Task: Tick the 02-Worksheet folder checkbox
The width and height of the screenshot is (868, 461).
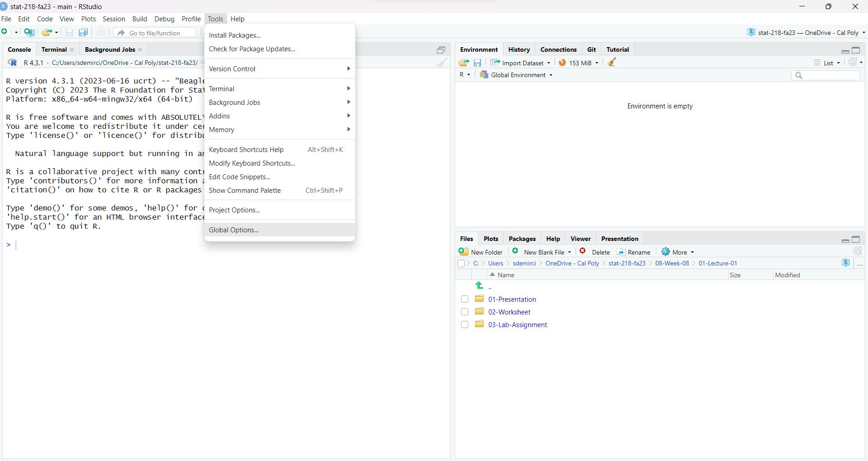Action: 464,312
